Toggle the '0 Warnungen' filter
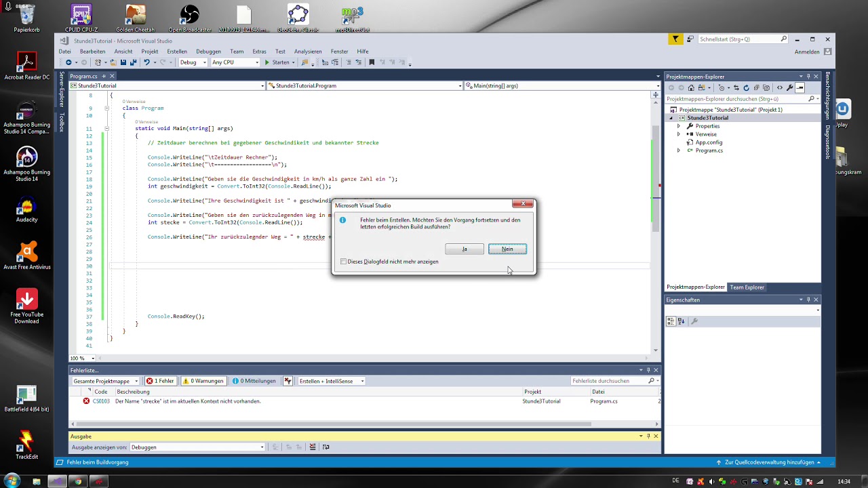Image resolution: width=868 pixels, height=488 pixels. pyautogui.click(x=202, y=381)
